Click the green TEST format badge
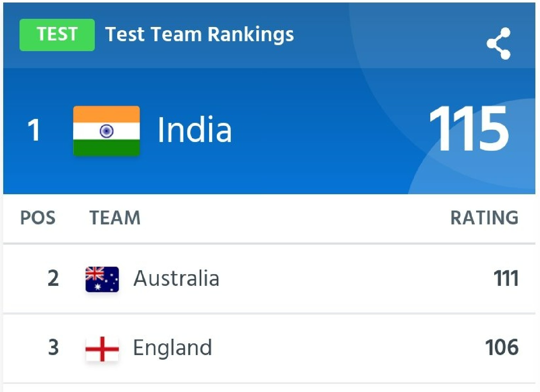This screenshot has width=540, height=392. (x=56, y=34)
